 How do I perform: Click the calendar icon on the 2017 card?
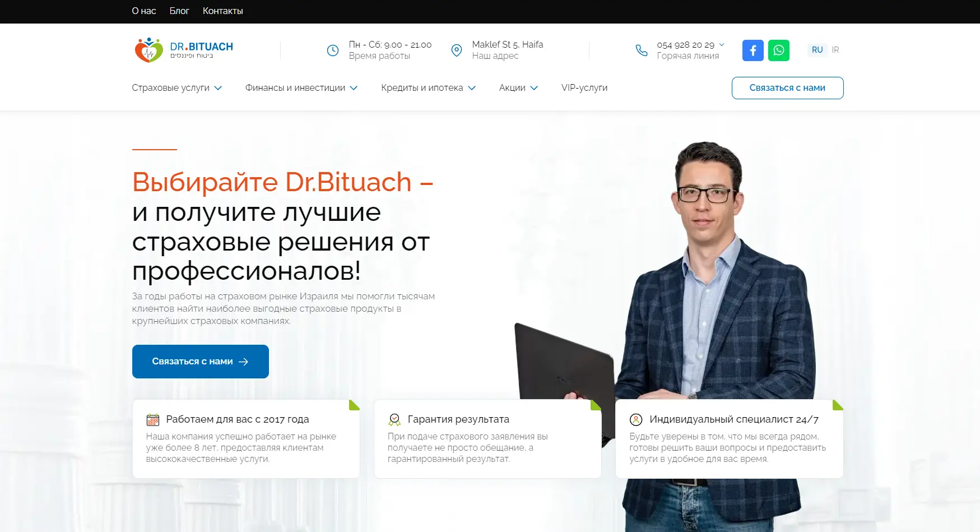pyautogui.click(x=153, y=419)
